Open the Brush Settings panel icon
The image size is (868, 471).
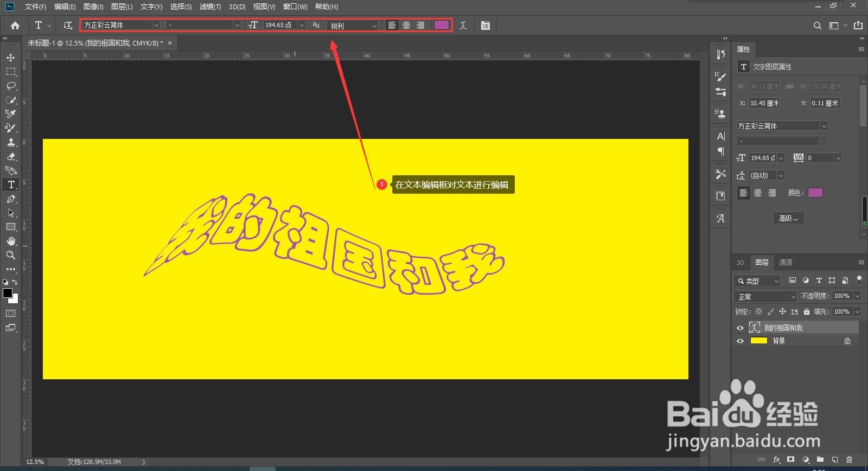click(720, 77)
